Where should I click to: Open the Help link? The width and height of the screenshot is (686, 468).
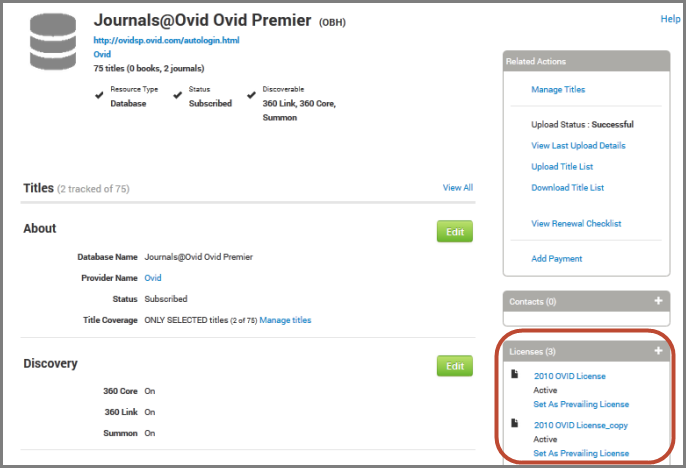[670, 19]
